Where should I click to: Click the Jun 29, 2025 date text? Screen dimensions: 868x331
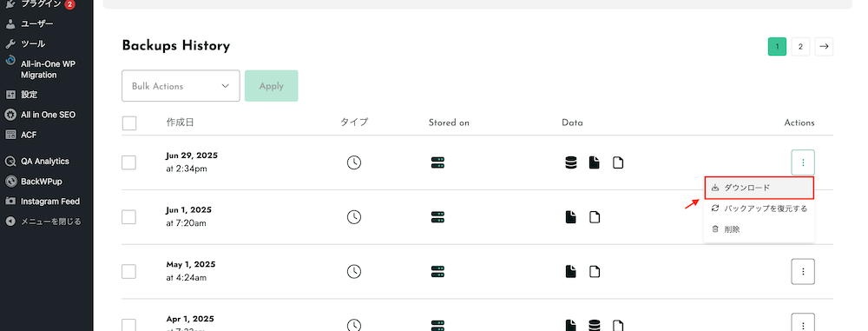coord(192,156)
